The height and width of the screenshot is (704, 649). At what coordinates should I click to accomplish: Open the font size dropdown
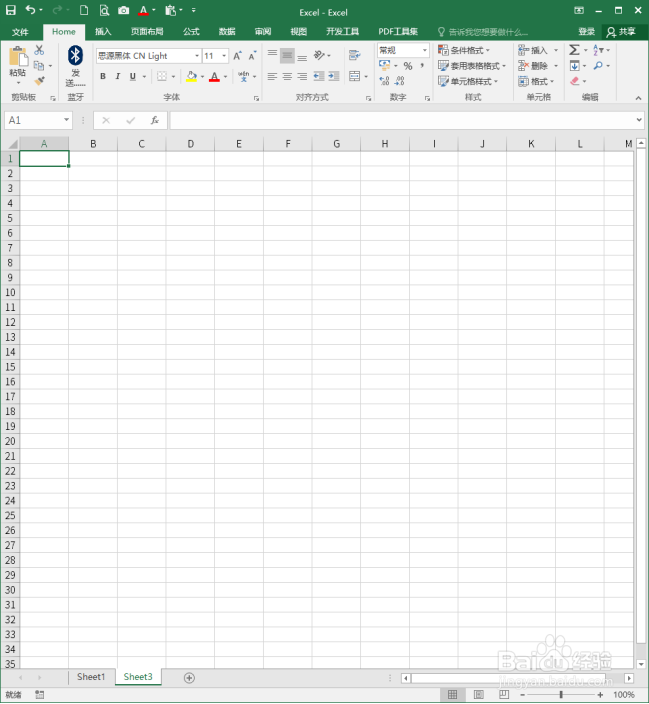pos(224,56)
